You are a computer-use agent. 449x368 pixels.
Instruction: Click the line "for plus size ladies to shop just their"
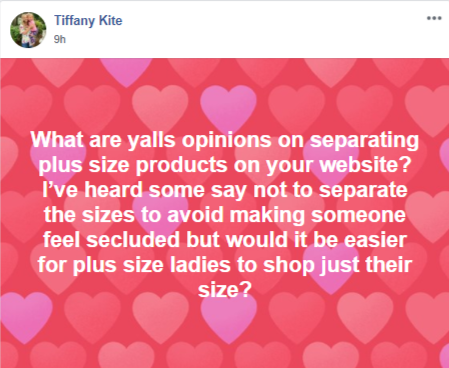pyautogui.click(x=225, y=265)
